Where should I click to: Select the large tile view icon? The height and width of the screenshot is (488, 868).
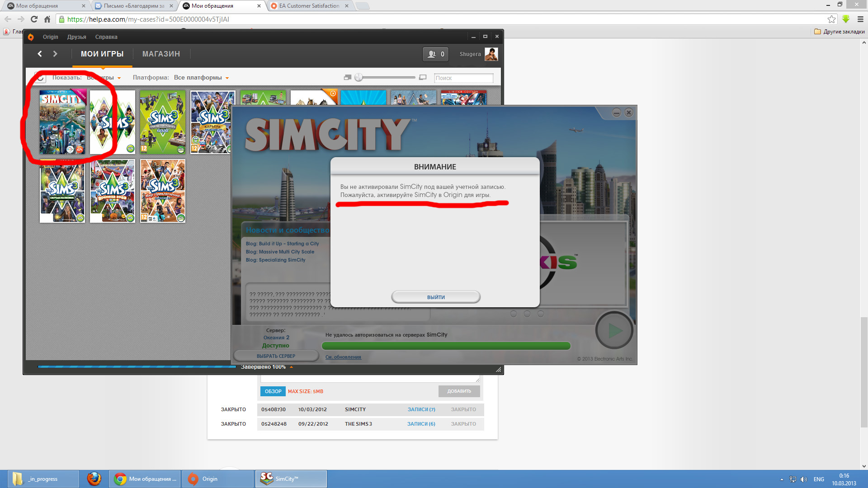(x=423, y=78)
